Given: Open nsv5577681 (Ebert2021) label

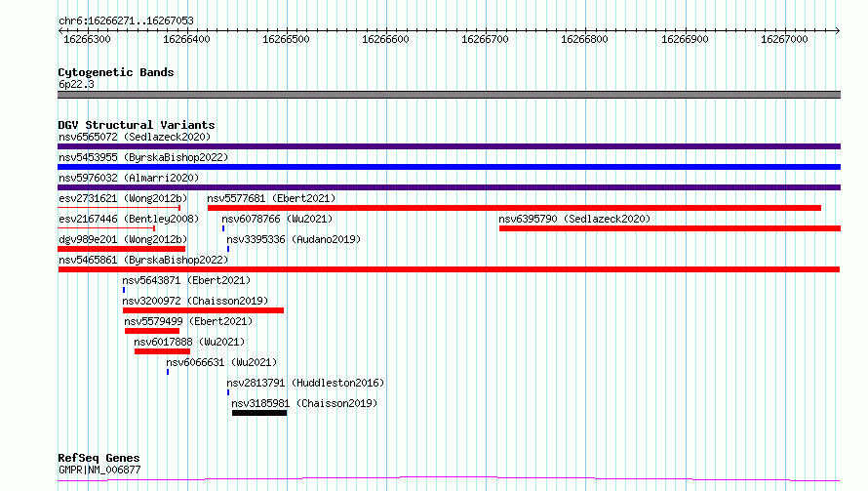Looking at the screenshot, I should click(x=271, y=198).
